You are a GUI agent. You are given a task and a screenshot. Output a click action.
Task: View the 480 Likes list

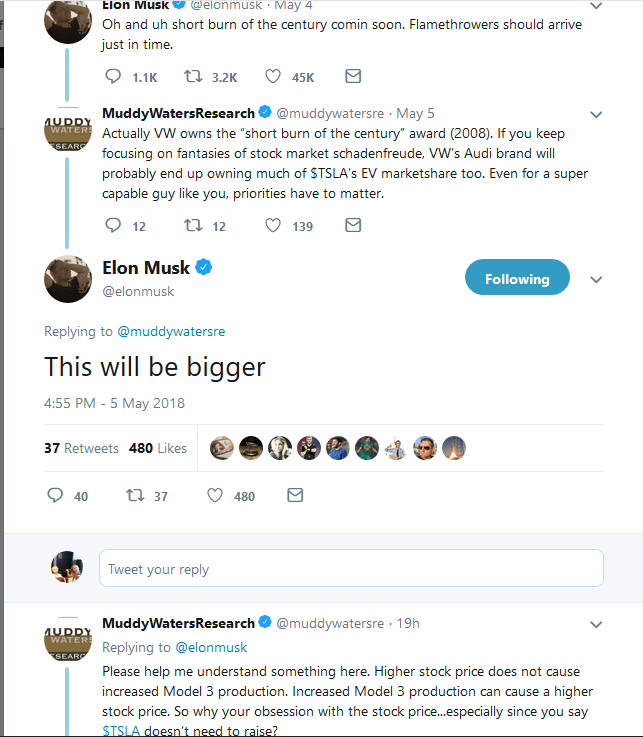(158, 448)
